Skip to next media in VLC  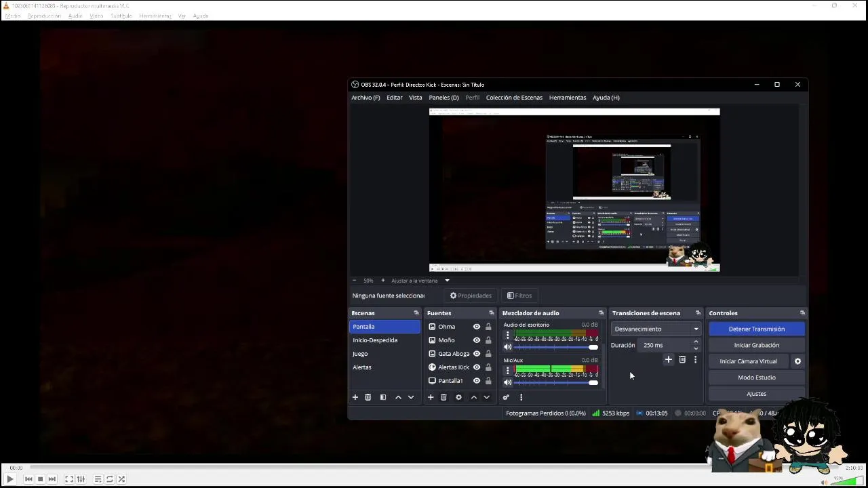pos(52,479)
